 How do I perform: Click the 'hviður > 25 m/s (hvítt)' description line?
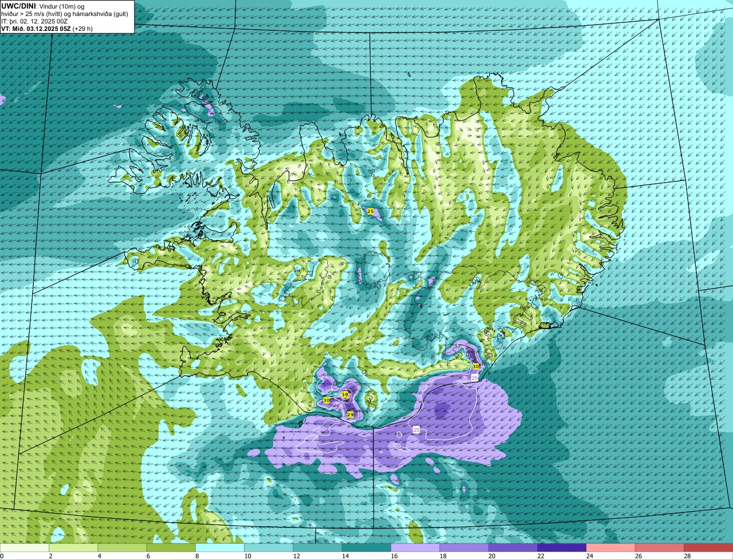click(x=65, y=14)
